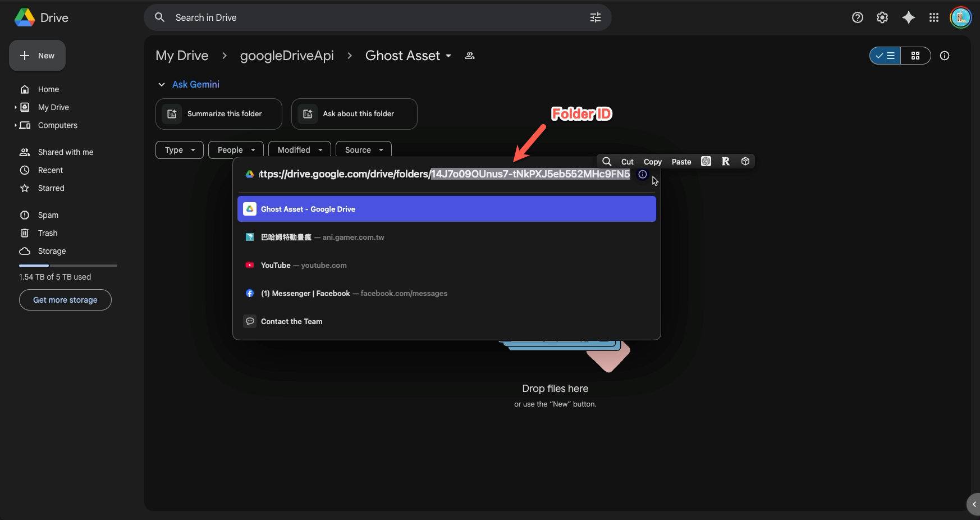Click Ask about this folder
The width and height of the screenshot is (980, 520).
[354, 114]
